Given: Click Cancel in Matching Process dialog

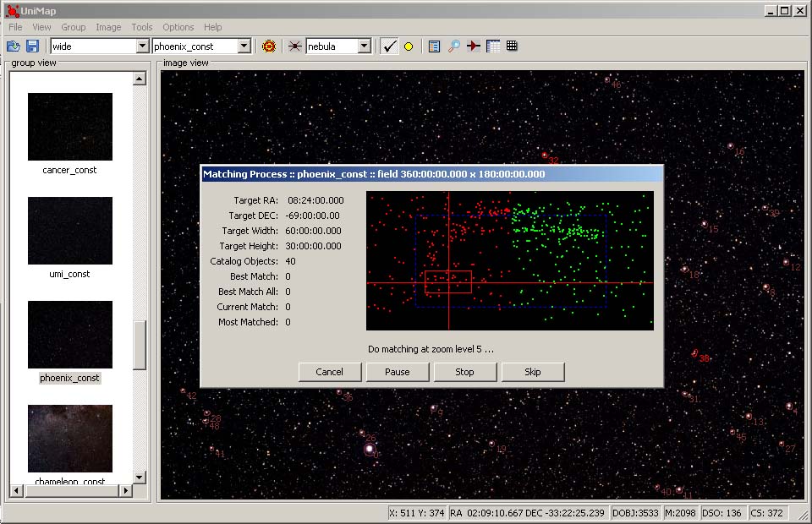Looking at the screenshot, I should 329,372.
